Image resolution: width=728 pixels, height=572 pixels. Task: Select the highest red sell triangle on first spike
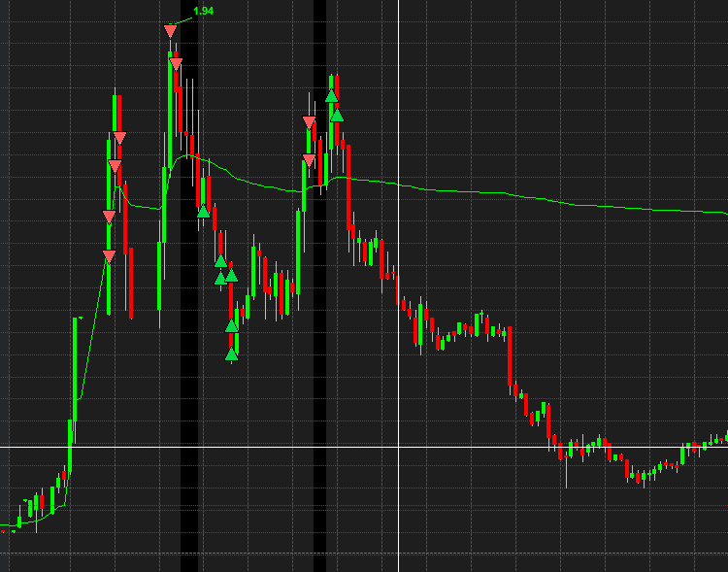pyautogui.click(x=119, y=138)
